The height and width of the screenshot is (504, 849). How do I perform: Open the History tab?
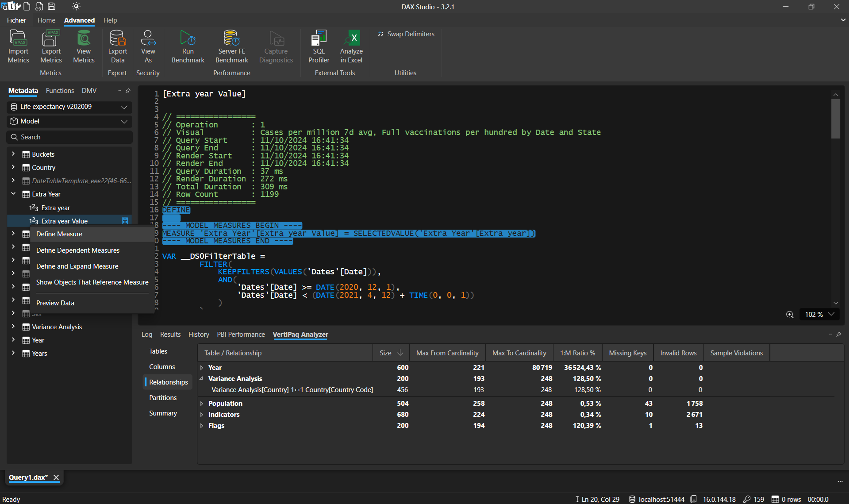[199, 335]
